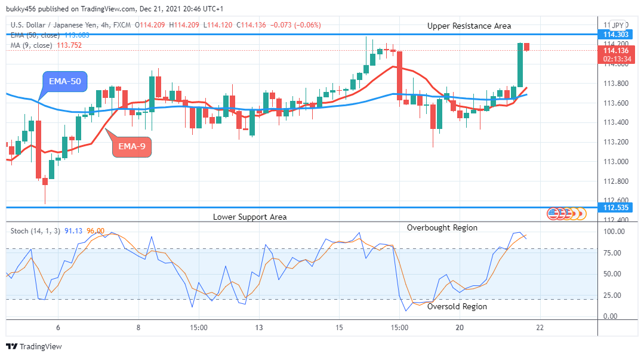Click the 25.00 stochastic axis label

[x=612, y=295]
